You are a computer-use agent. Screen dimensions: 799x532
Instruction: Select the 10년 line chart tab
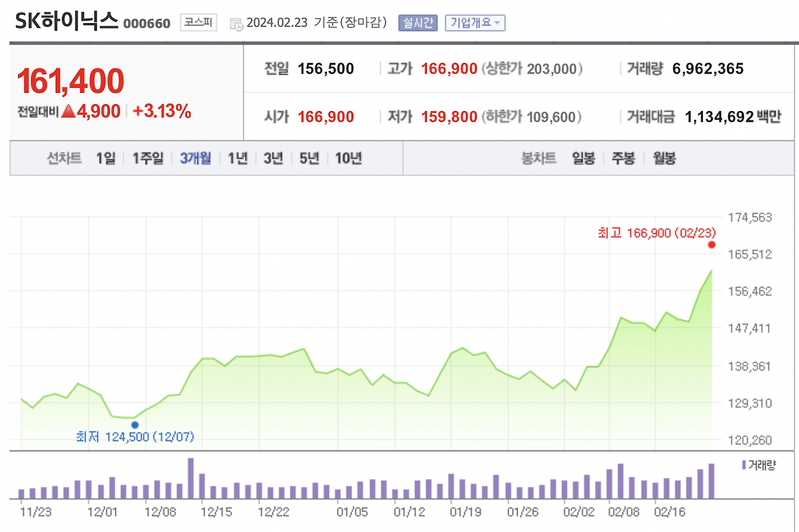pos(348,158)
